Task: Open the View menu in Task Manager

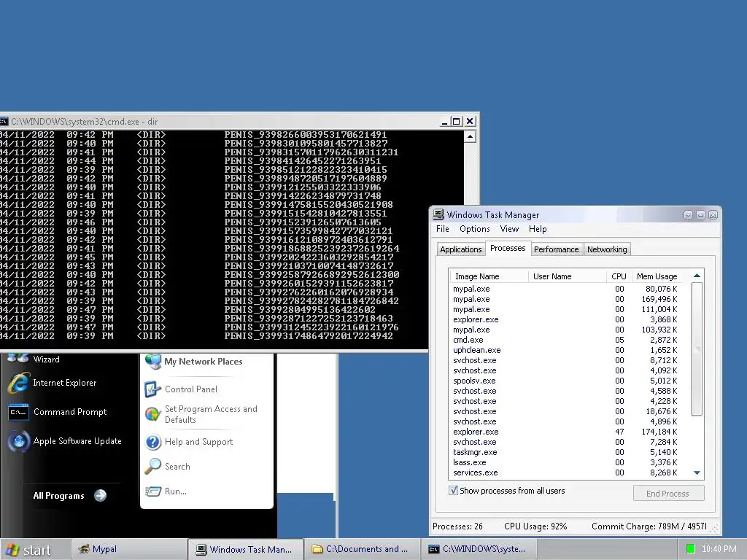Action: 509,229
